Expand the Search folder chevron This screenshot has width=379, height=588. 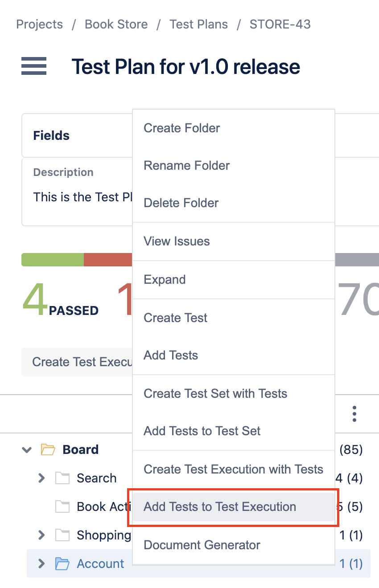pos(41,478)
